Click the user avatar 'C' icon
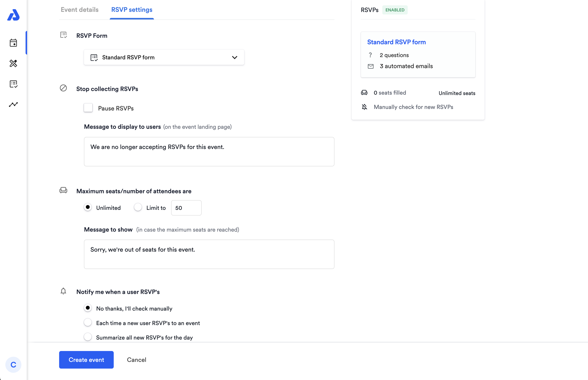This screenshot has width=588, height=380. [13, 365]
